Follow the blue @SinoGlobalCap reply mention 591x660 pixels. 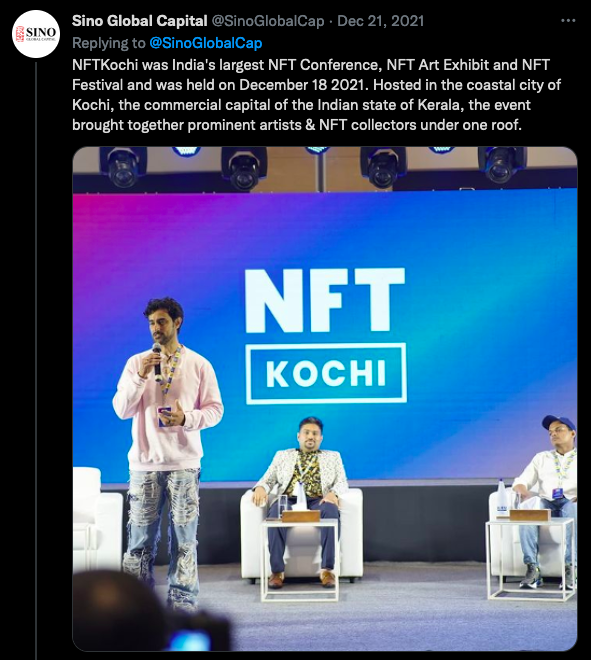click(x=206, y=43)
